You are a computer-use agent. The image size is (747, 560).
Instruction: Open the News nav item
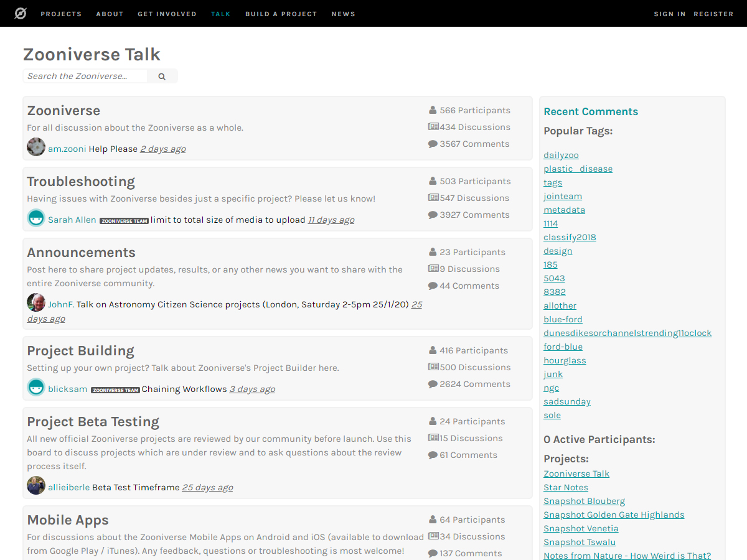click(x=343, y=14)
